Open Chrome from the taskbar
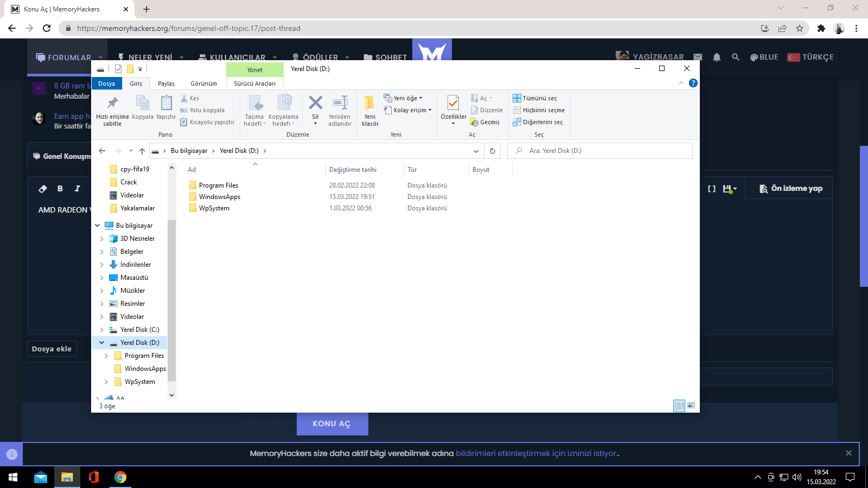This screenshot has width=868, height=488. pos(120,477)
